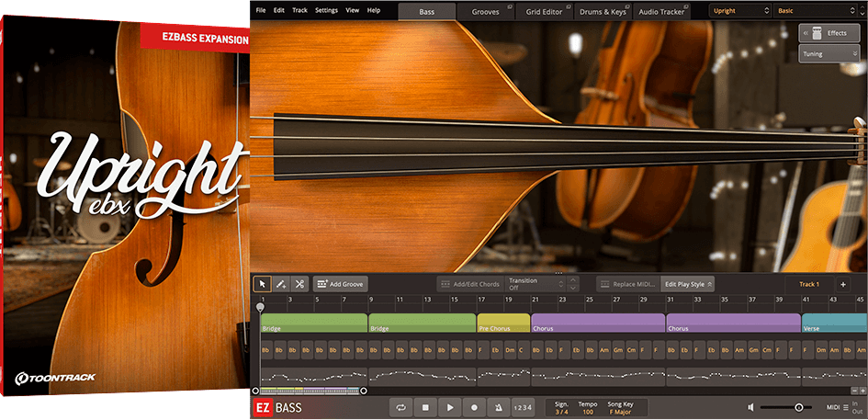Screen dimensions: 868x420
Task: Click the playhead marker at bar 1
Action: click(x=260, y=307)
